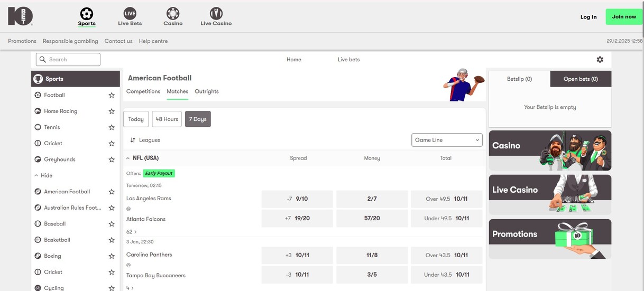The height and width of the screenshot is (291, 644).
Task: Bet Rams spread -7 at 9/10
Action: 297,199
